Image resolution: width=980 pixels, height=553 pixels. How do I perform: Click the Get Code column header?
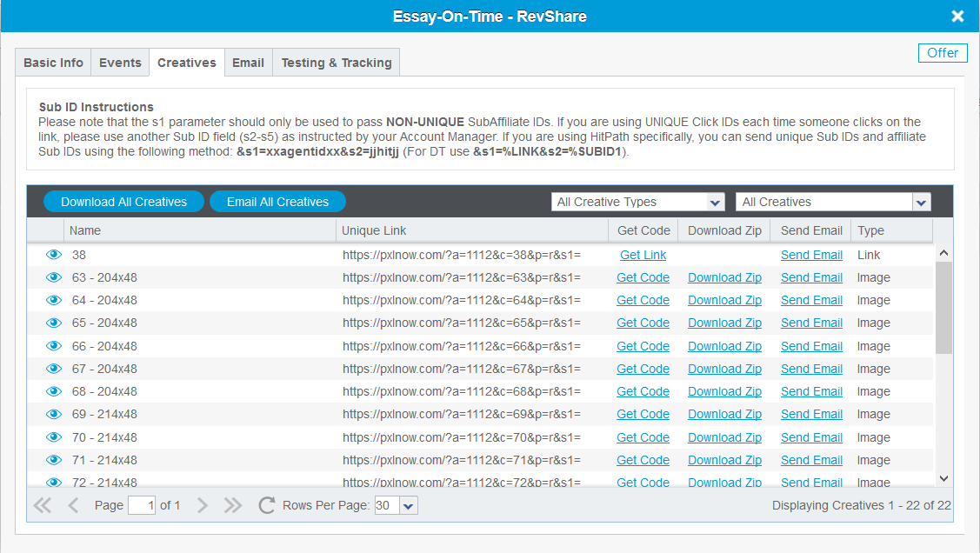643,230
